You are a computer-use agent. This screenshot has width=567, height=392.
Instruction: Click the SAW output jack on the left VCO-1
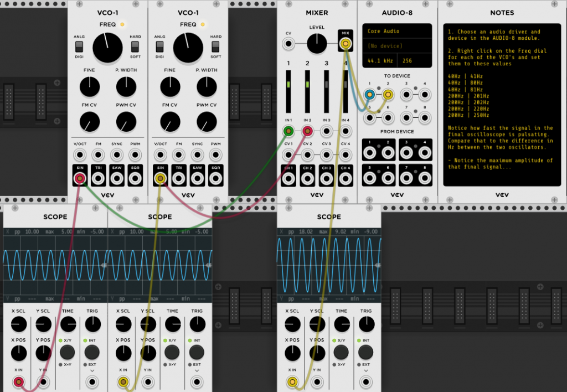117,178
